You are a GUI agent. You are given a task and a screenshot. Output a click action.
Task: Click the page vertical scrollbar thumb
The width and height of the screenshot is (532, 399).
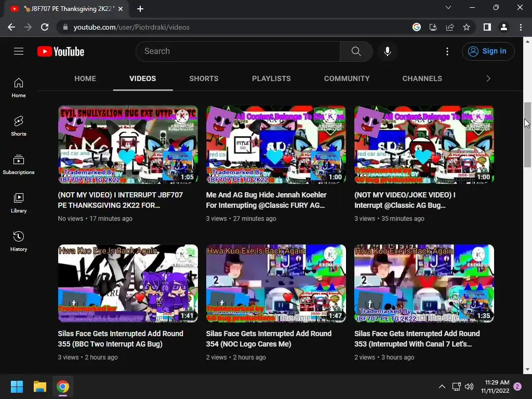(x=527, y=135)
